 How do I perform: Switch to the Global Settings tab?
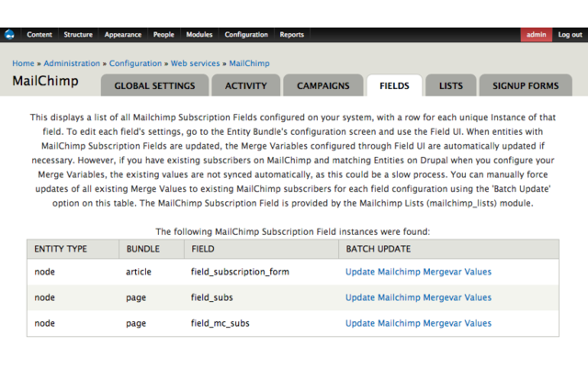(x=154, y=85)
